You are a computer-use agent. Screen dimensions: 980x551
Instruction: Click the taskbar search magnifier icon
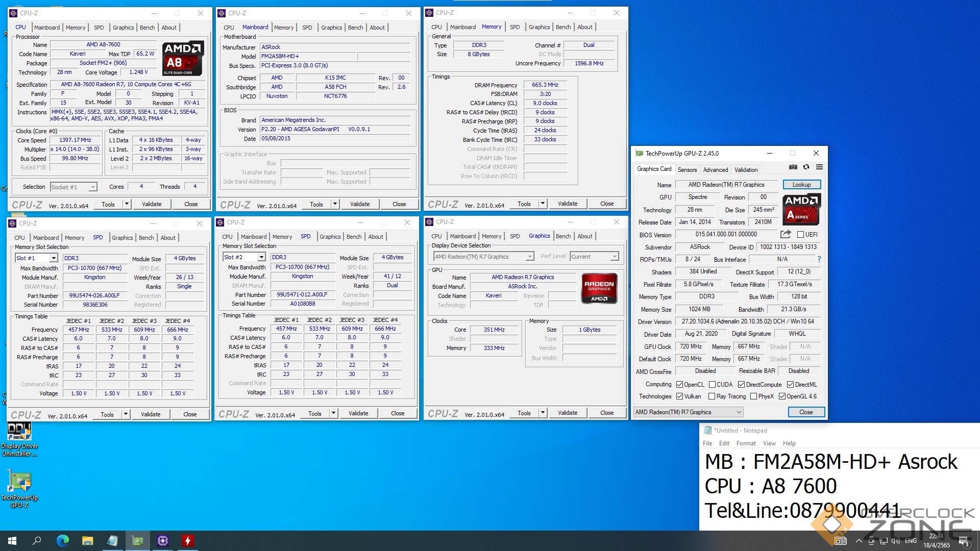pyautogui.click(x=37, y=541)
